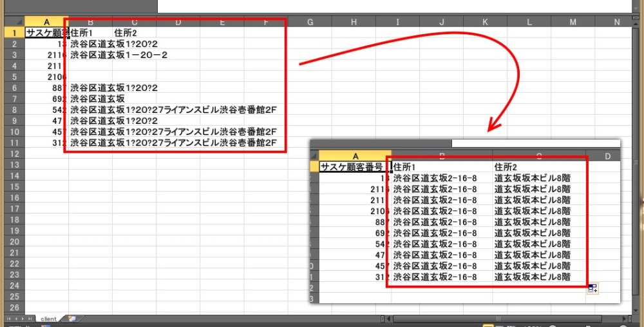Screen dimensions: 644x327
Task: Select column D header in inset sheet
Action: 607,156
